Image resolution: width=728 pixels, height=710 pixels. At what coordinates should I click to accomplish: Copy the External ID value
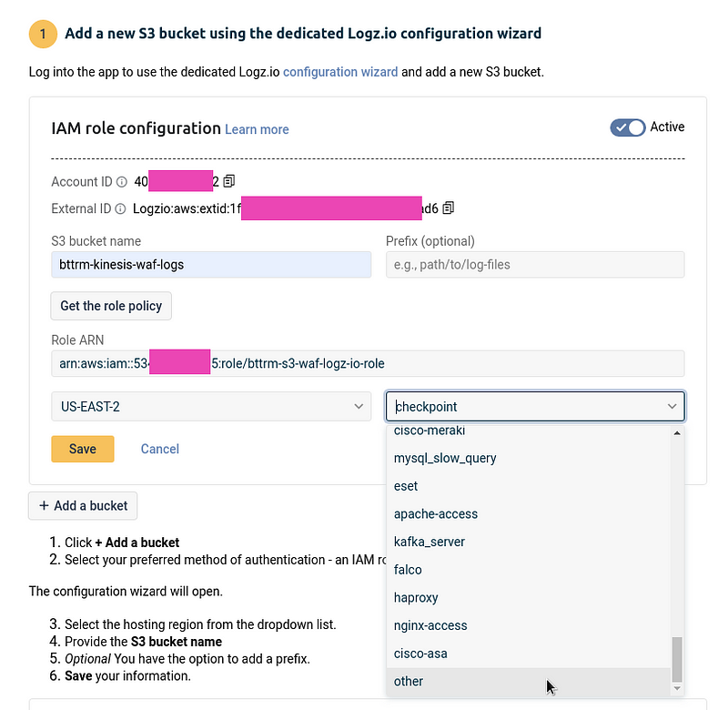pyautogui.click(x=448, y=208)
